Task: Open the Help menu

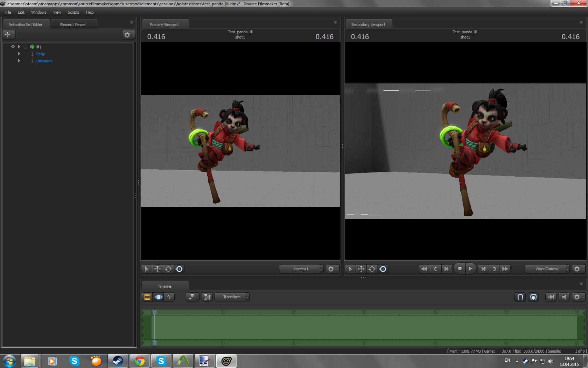Action: pos(90,12)
